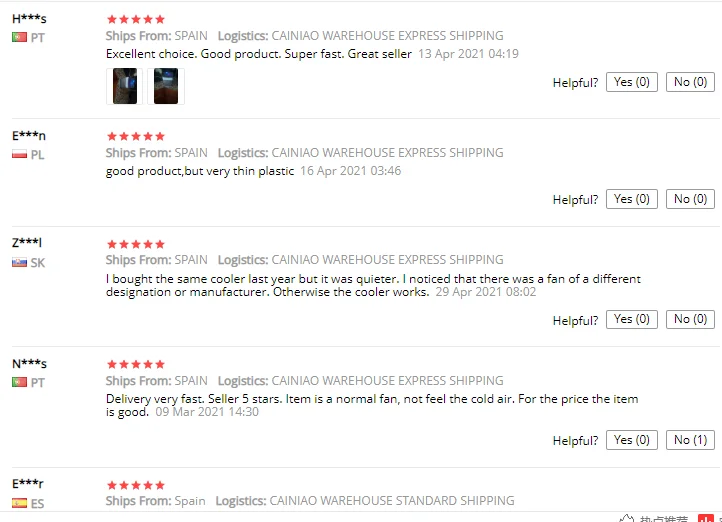Open second review photo thumbnail by H***s

click(x=166, y=86)
